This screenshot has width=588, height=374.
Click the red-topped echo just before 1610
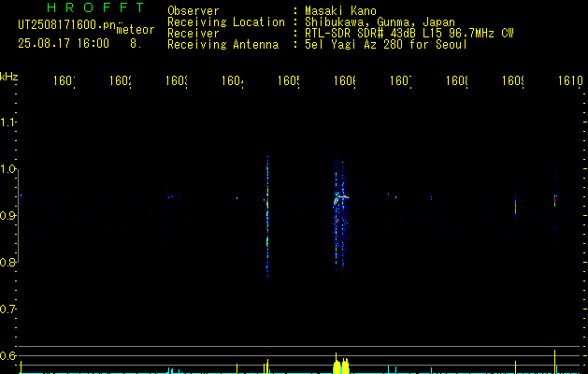click(x=554, y=201)
